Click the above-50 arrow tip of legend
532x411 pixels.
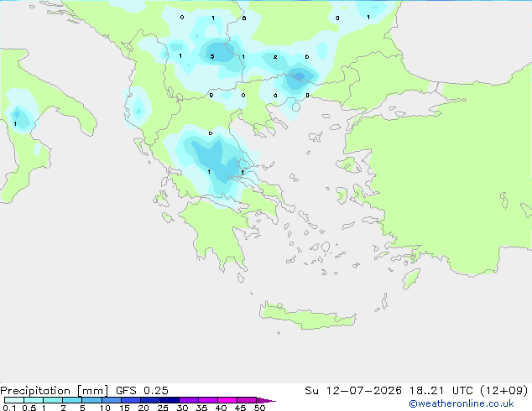pyautogui.click(x=266, y=400)
